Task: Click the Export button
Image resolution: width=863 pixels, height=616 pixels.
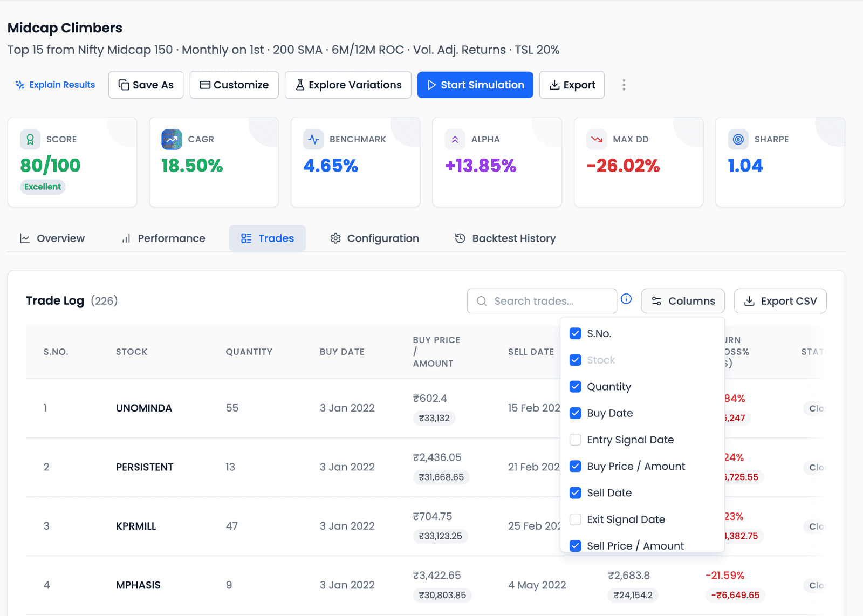Action: coord(572,85)
